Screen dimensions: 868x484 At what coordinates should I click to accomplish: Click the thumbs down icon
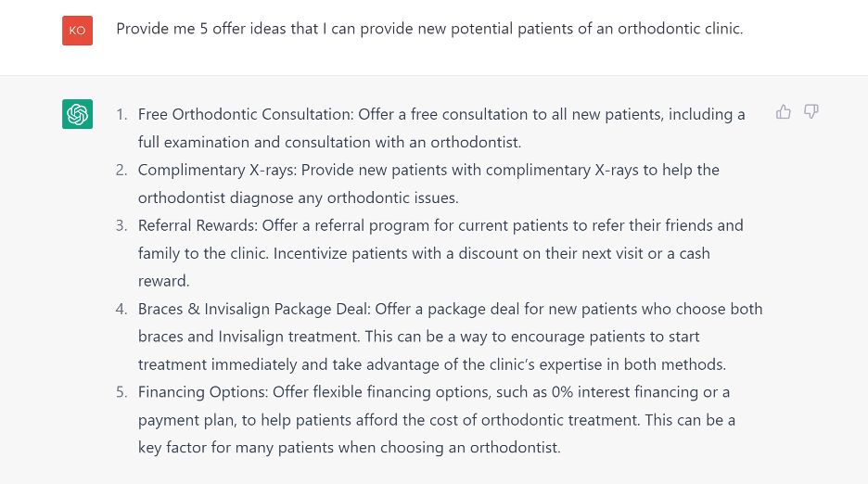coord(811,112)
